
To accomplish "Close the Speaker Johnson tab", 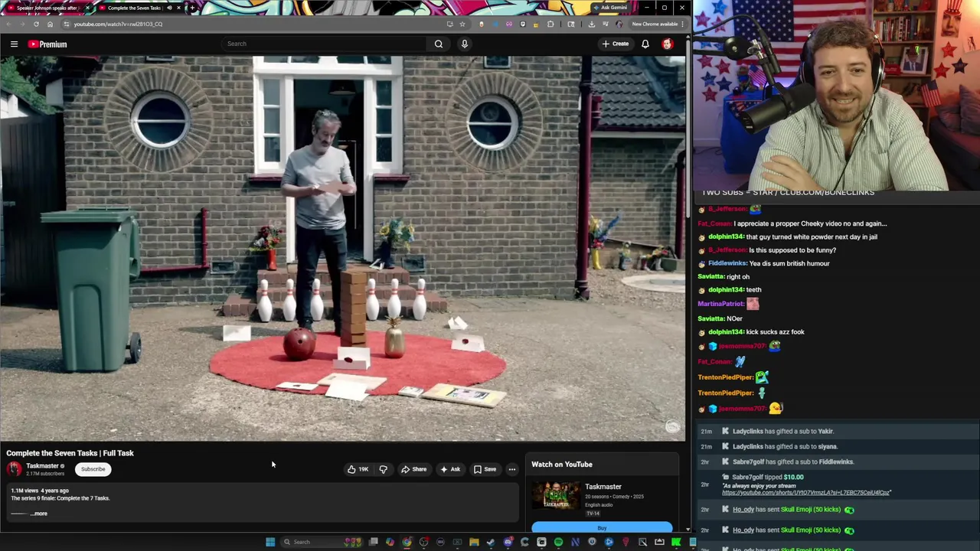I will [x=87, y=8].
